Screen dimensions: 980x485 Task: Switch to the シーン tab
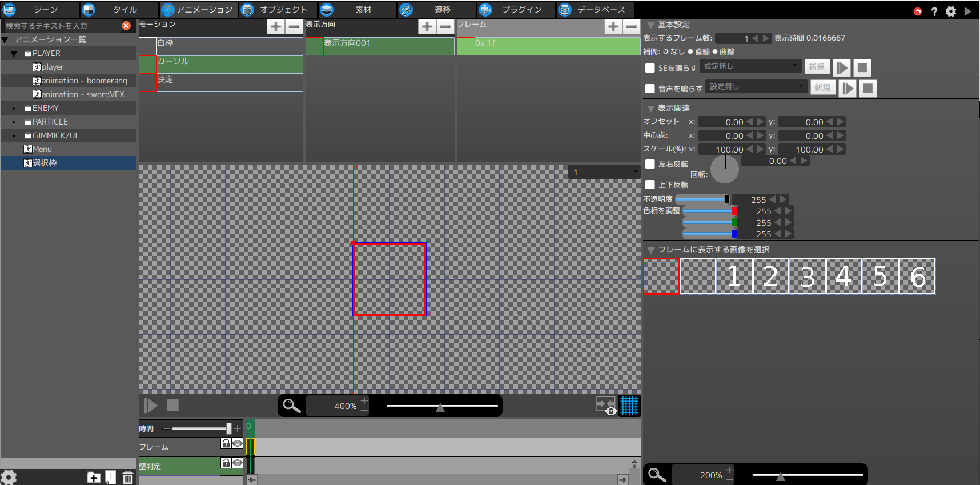[x=39, y=10]
